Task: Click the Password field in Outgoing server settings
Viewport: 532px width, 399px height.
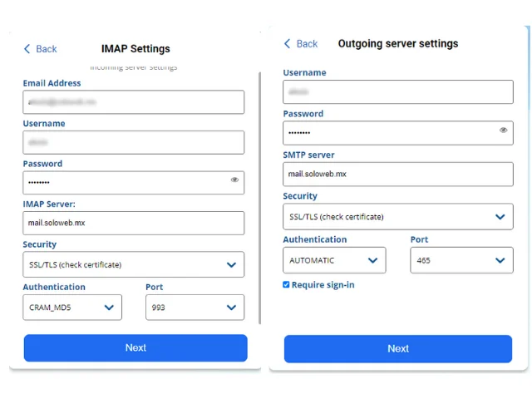Action: [x=398, y=133]
